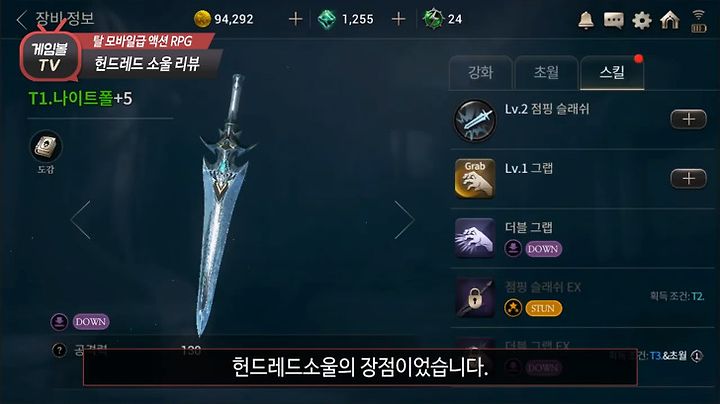The image size is (720, 404).
Task: Add gems using the plus beside 1,255
Action: [x=398, y=19]
